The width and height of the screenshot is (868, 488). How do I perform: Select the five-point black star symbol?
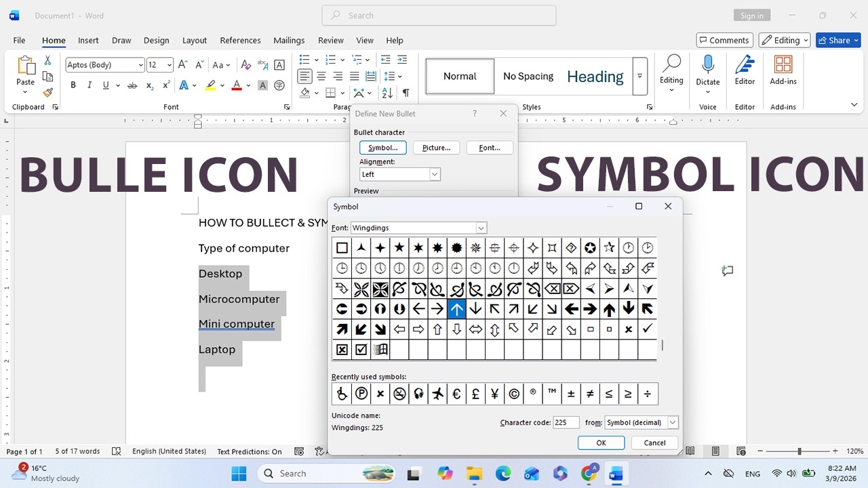pos(399,247)
